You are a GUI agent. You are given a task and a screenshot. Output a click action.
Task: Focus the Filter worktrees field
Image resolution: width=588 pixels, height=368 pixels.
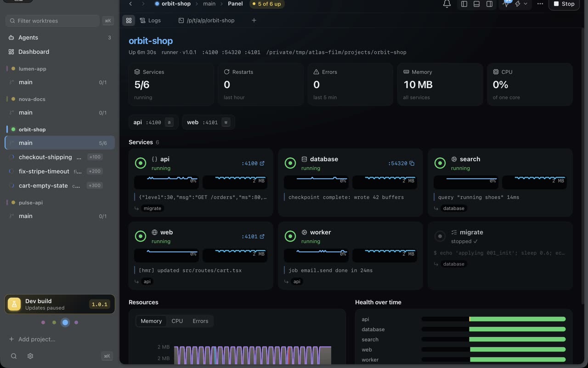pos(53,21)
